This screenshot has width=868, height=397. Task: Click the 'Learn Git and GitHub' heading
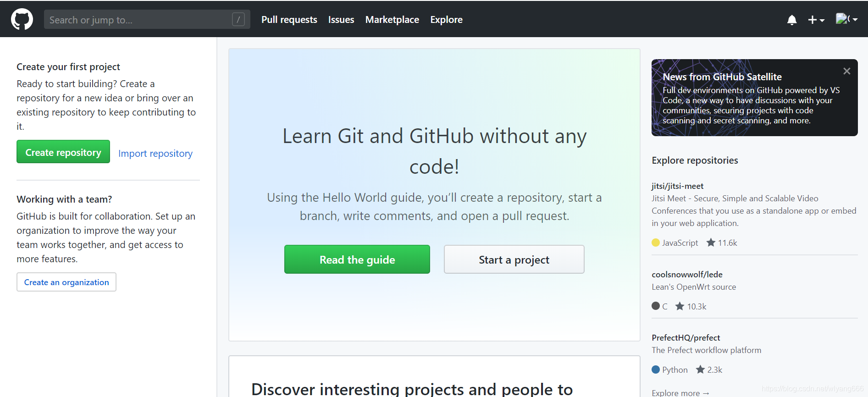434,151
